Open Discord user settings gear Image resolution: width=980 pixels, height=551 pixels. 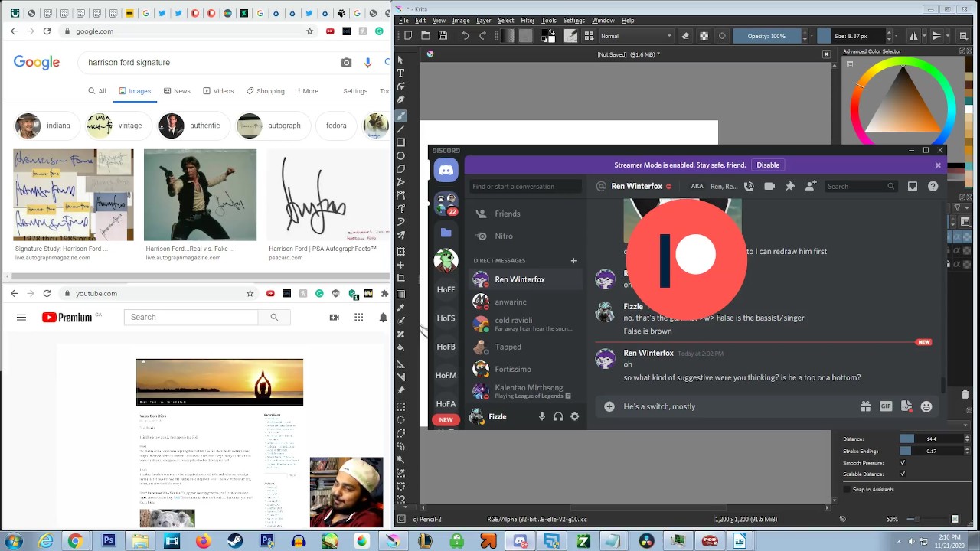tap(574, 416)
